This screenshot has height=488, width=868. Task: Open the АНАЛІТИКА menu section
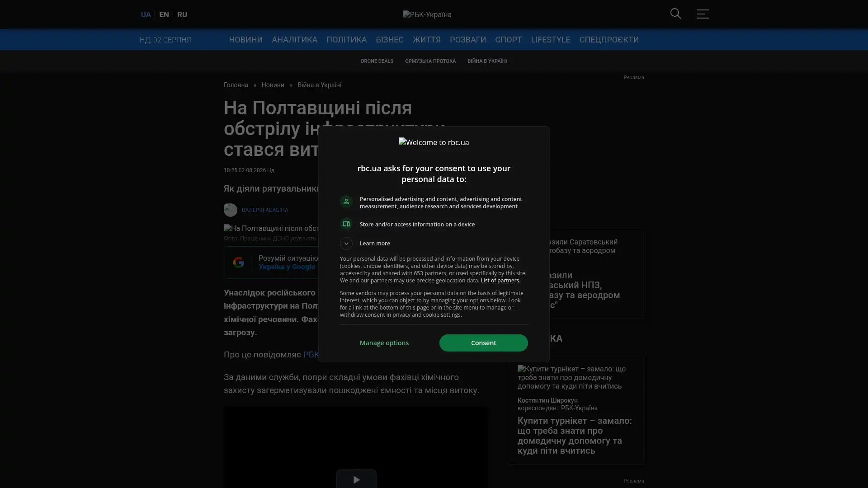(294, 40)
